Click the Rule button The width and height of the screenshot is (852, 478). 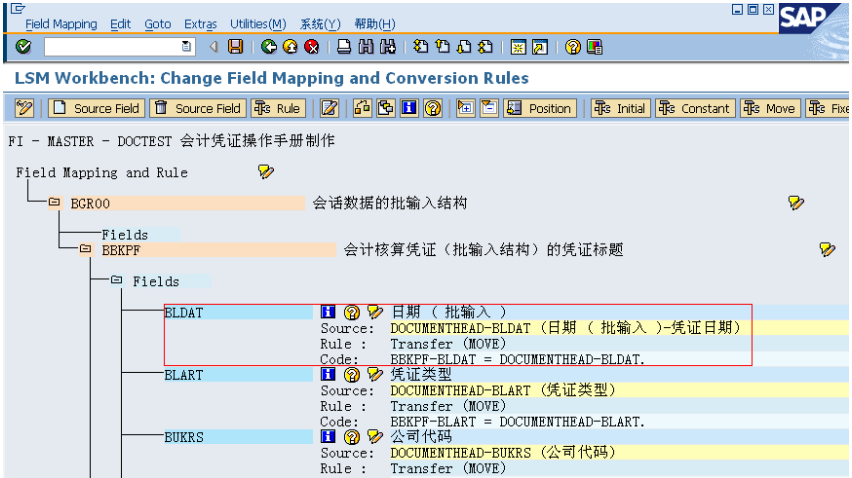278,108
